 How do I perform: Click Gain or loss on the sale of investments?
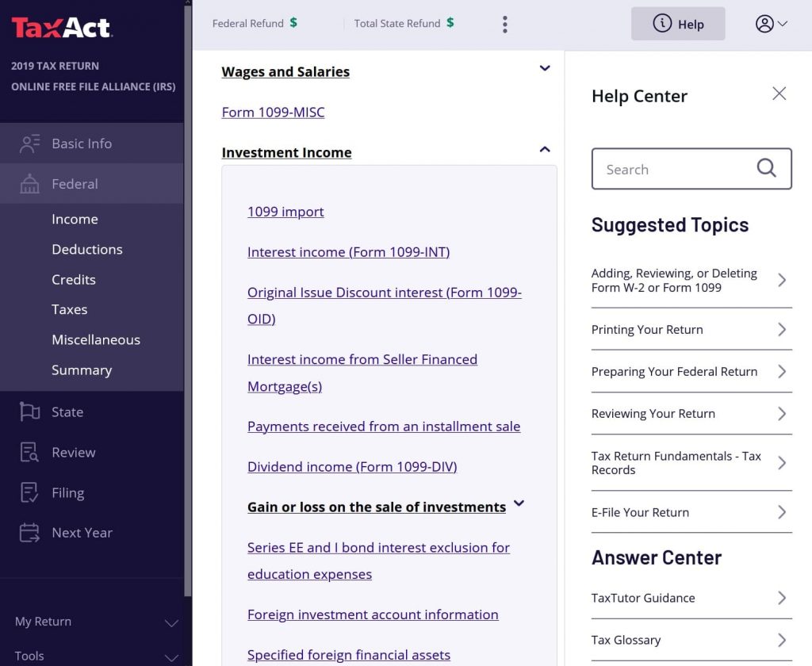[x=377, y=507]
